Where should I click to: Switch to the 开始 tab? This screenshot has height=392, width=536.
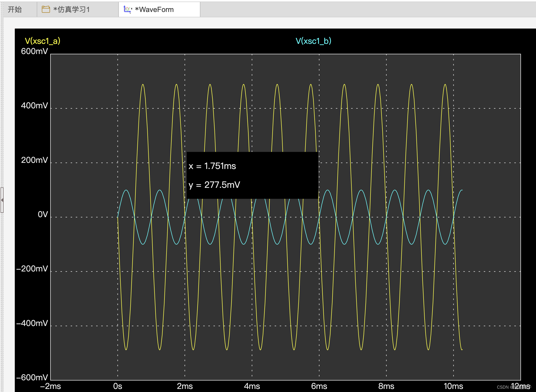tap(15, 10)
